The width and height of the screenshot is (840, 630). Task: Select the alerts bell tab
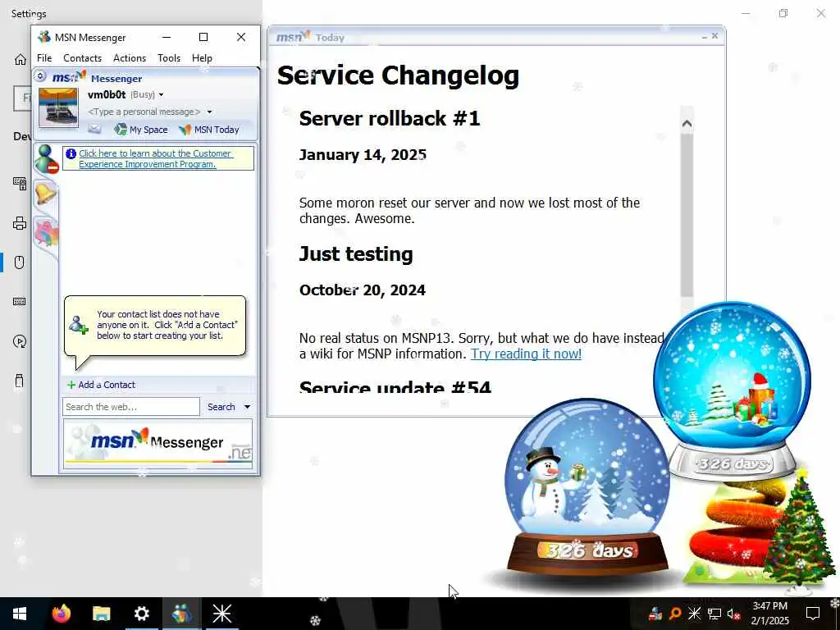click(x=46, y=193)
